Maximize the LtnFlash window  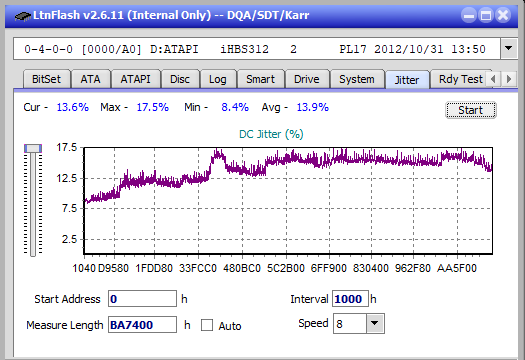[486, 15]
